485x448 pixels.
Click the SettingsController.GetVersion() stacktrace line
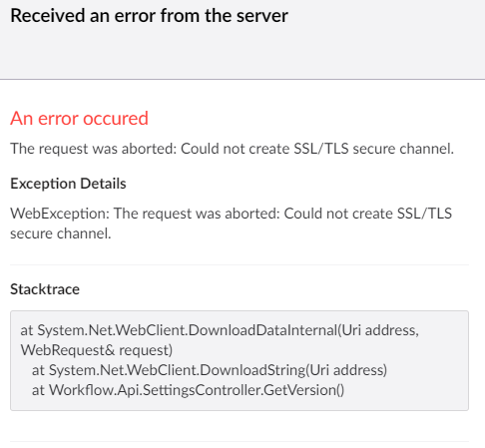[x=188, y=390]
